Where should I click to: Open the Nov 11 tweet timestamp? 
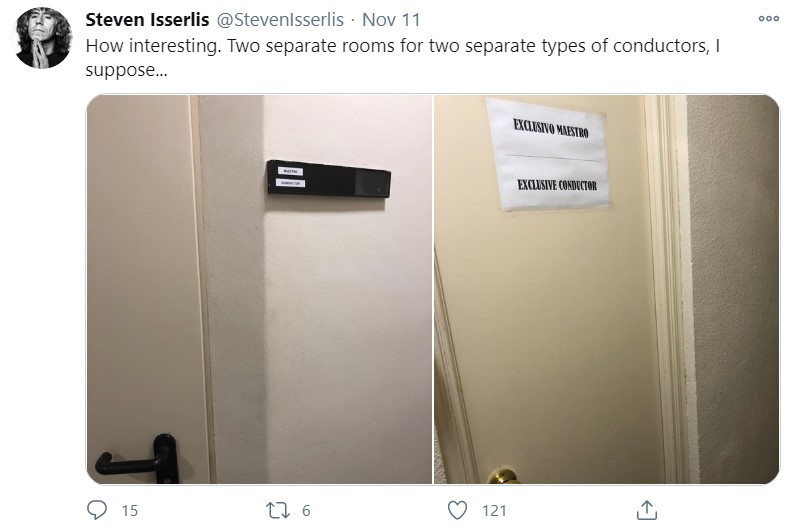(x=391, y=20)
